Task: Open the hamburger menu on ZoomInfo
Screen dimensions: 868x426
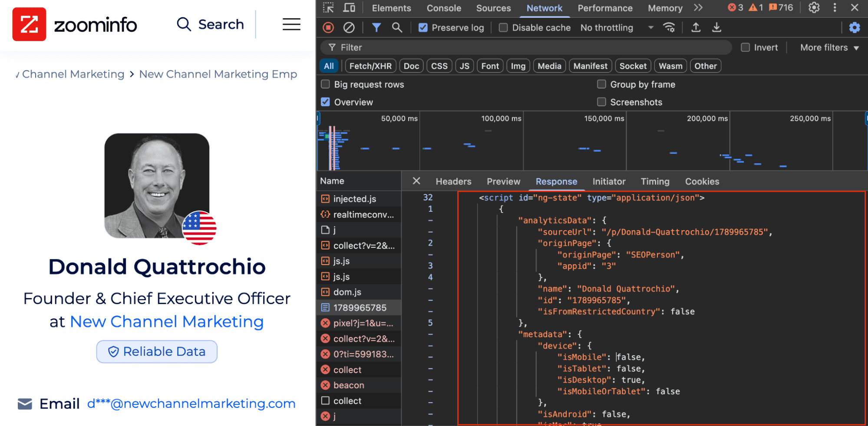Action: (291, 24)
